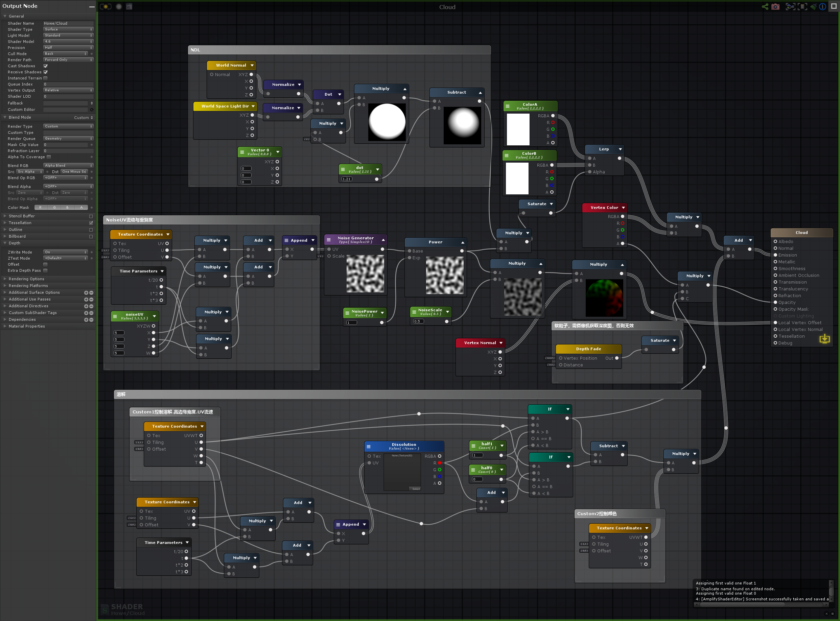This screenshot has height=621, width=840.
Task: Click the update shader refresh icon
Action: pos(106,6)
